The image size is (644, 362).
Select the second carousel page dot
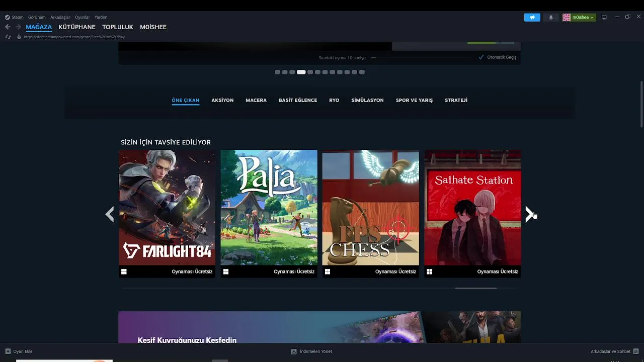coord(285,72)
